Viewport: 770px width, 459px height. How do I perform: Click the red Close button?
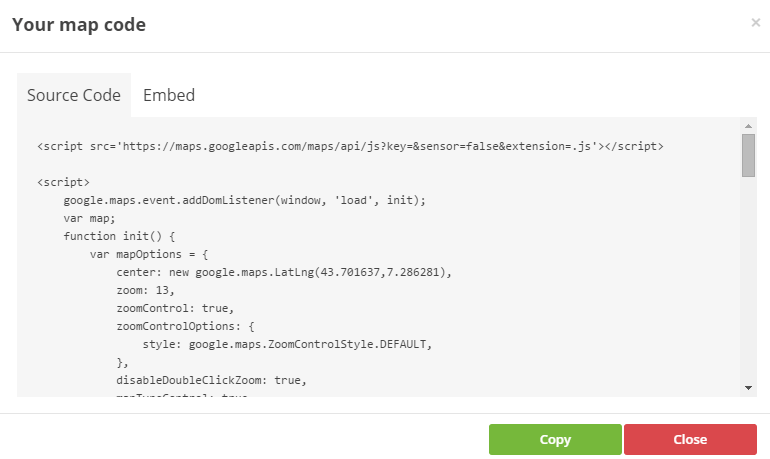click(690, 439)
